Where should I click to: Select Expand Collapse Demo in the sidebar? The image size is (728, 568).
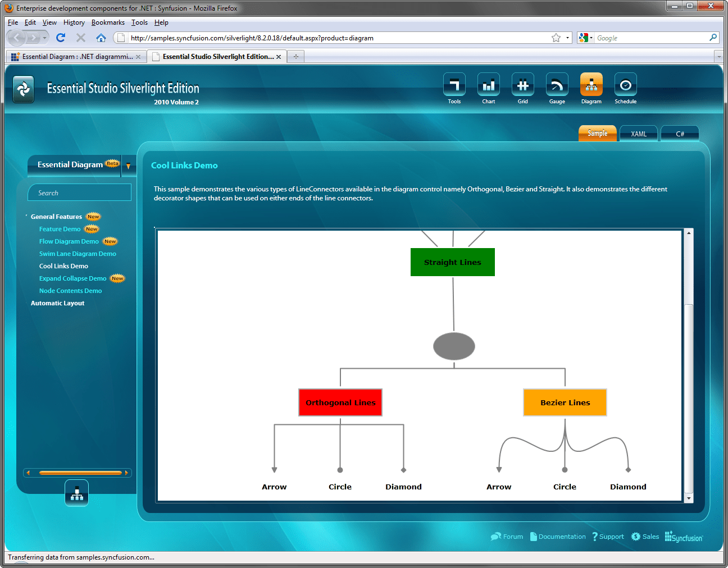pos(72,278)
